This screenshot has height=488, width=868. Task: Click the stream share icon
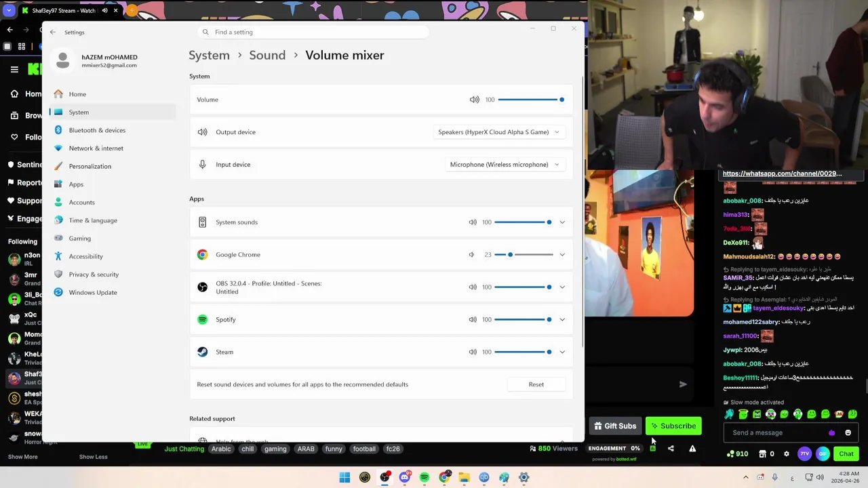click(671, 449)
